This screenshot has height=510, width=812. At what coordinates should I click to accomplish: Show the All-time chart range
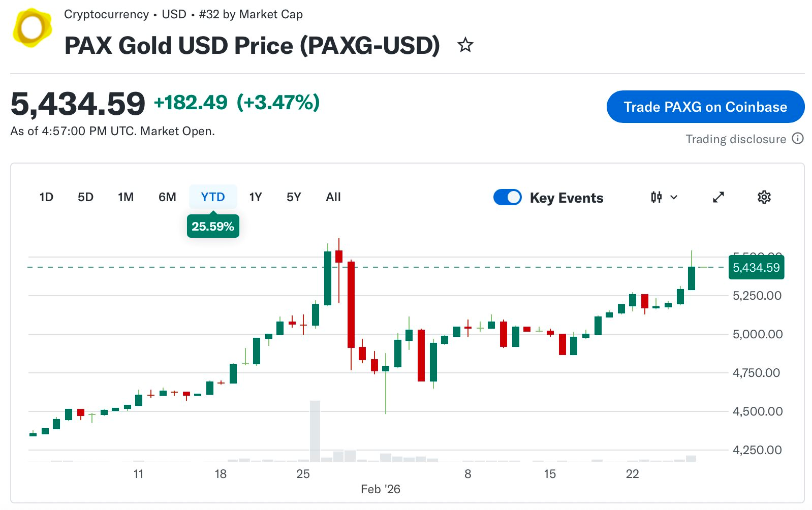tap(333, 197)
